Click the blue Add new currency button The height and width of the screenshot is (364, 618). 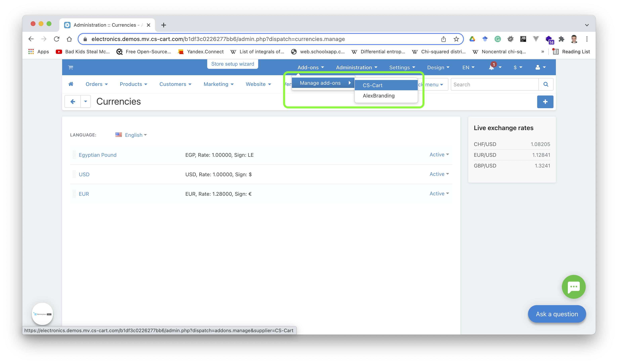pos(546,101)
